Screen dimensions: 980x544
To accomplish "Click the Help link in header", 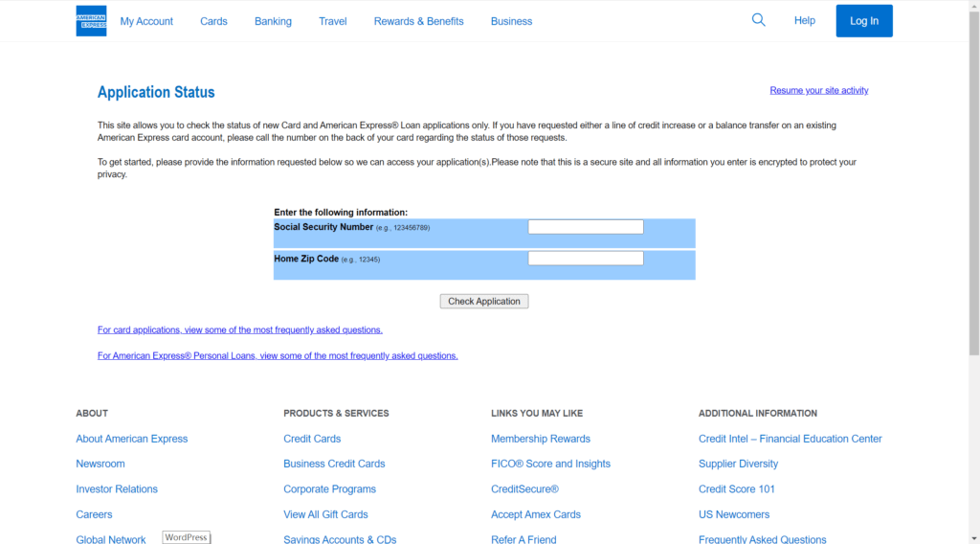I will click(804, 21).
